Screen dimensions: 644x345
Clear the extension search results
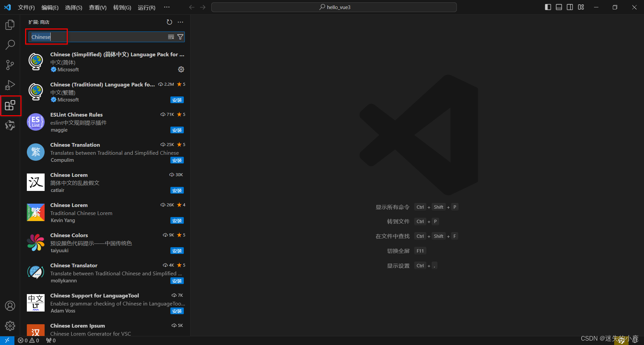tap(171, 37)
